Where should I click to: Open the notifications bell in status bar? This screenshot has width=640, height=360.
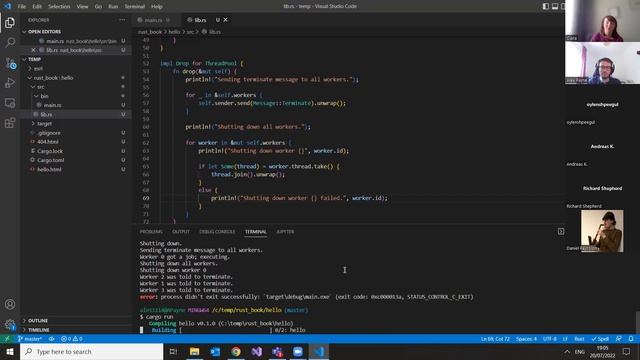(x=631, y=339)
